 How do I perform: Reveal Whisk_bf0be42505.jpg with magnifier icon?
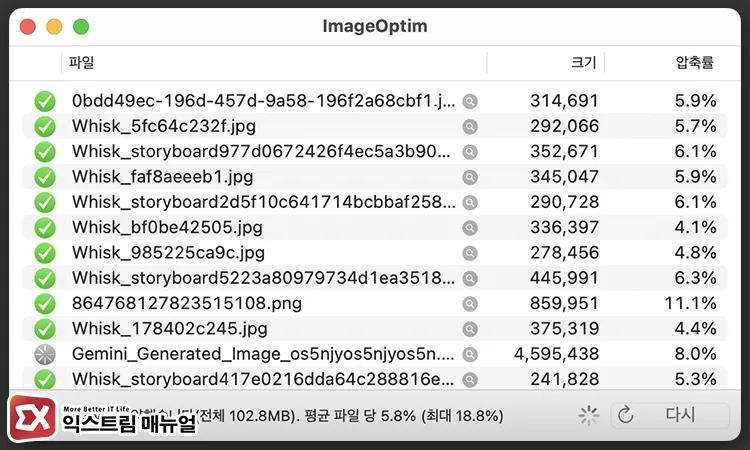470,228
